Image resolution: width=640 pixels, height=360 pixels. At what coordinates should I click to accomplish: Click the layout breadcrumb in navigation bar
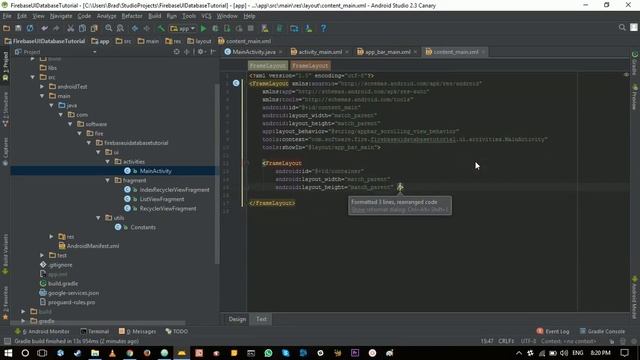199,41
